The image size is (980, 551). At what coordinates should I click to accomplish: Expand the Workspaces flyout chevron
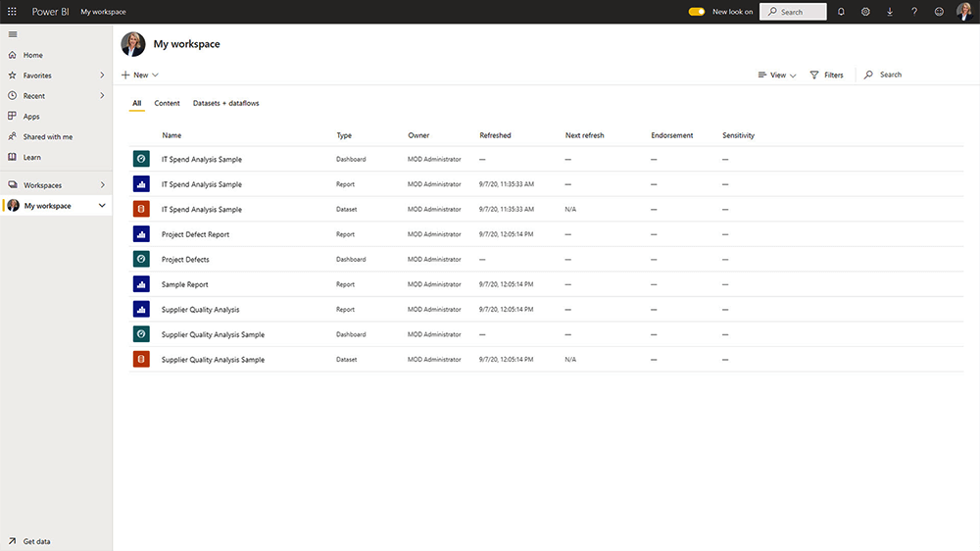coord(102,185)
